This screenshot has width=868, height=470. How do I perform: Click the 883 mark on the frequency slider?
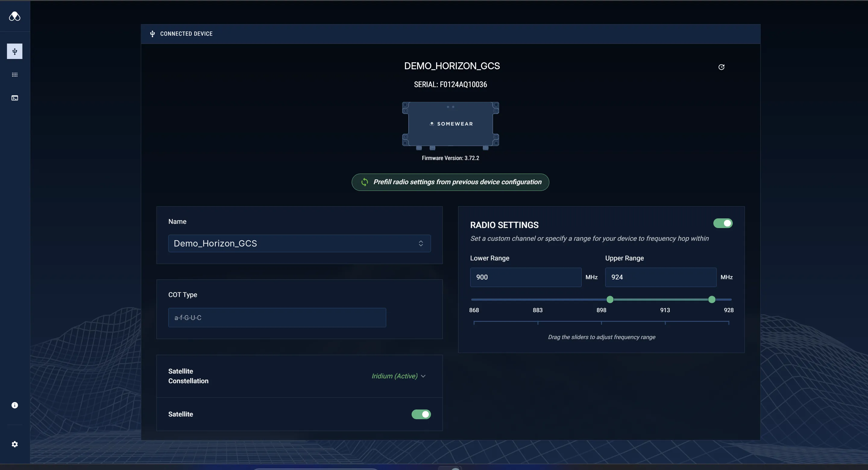(537, 310)
